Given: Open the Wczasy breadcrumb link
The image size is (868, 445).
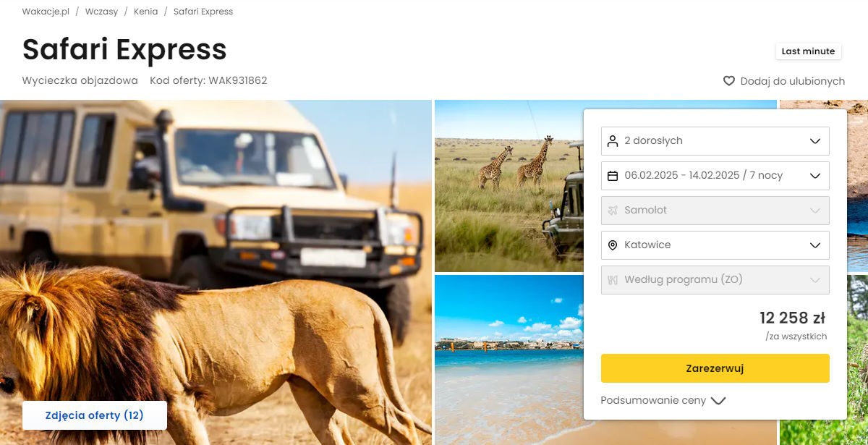Looking at the screenshot, I should point(101,12).
